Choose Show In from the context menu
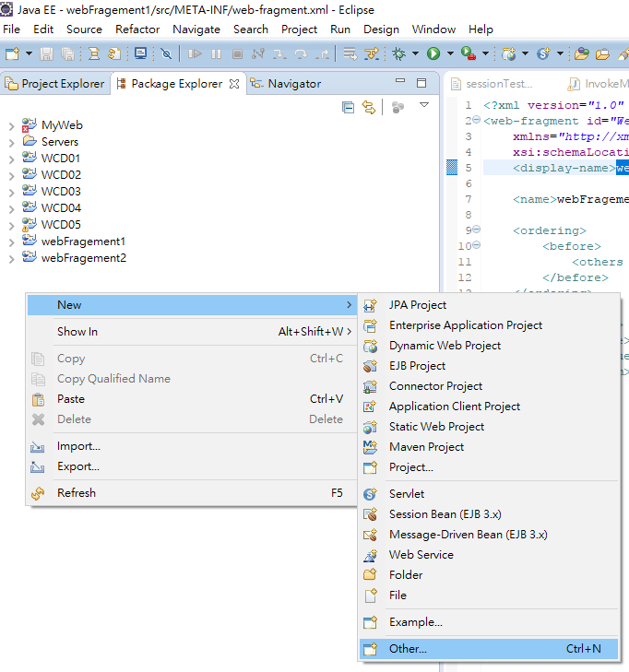Screen dimensions: 629x672 pyautogui.click(x=192, y=331)
